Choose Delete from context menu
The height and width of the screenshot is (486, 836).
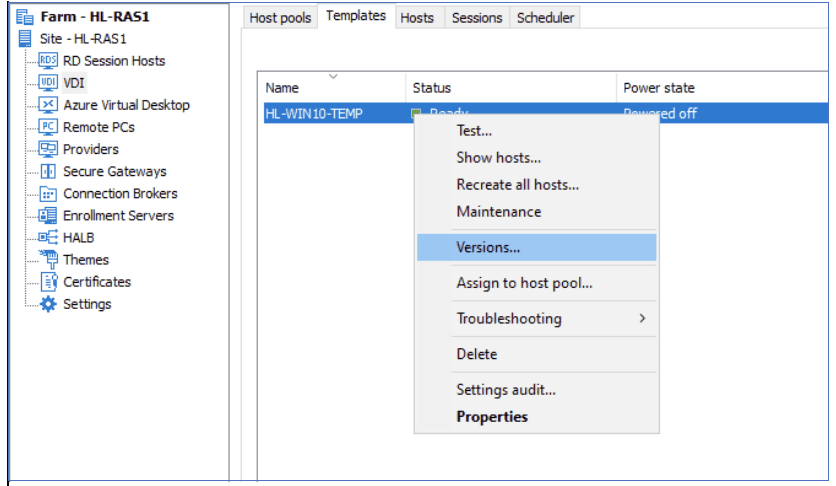536,354
